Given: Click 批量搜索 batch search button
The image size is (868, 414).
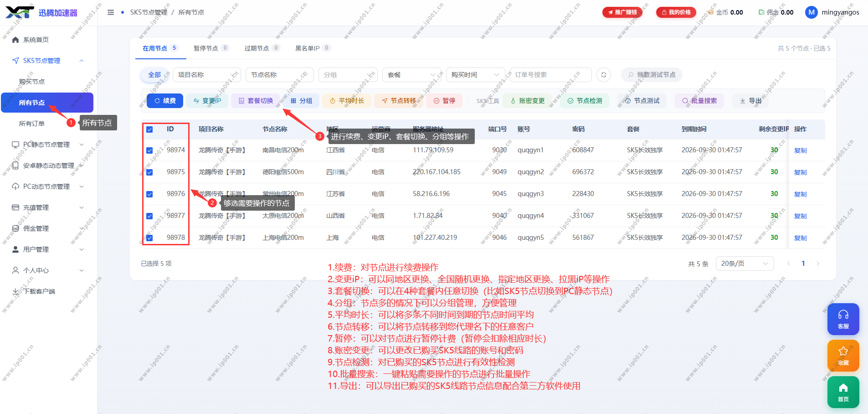Looking at the screenshot, I should pos(699,101).
